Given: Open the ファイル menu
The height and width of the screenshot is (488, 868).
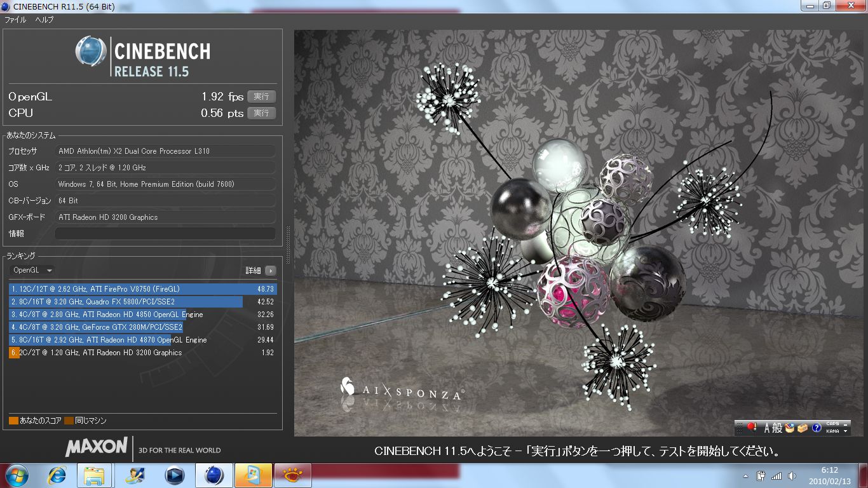Looking at the screenshot, I should coord(15,20).
